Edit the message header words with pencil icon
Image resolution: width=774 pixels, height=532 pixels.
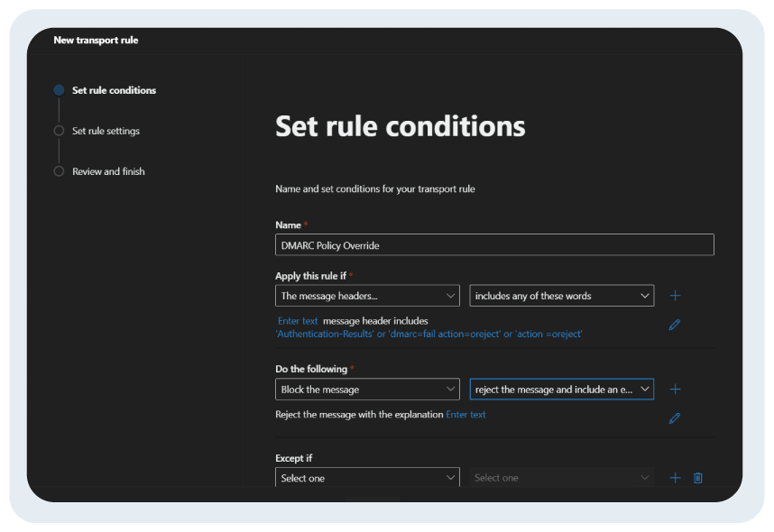coord(674,325)
